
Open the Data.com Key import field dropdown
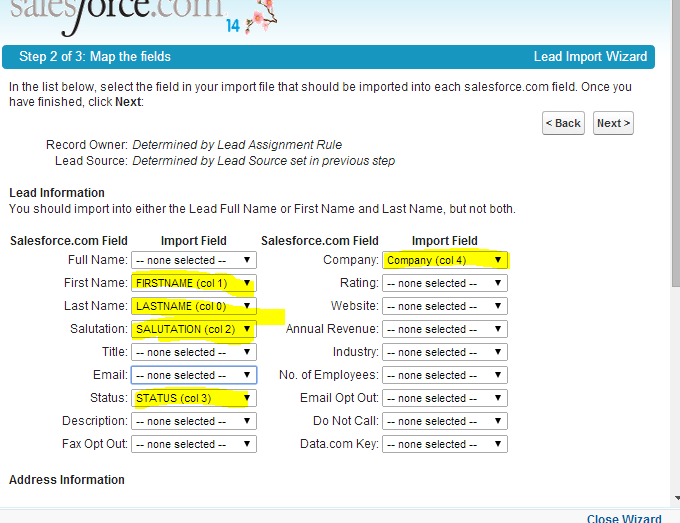tap(445, 444)
